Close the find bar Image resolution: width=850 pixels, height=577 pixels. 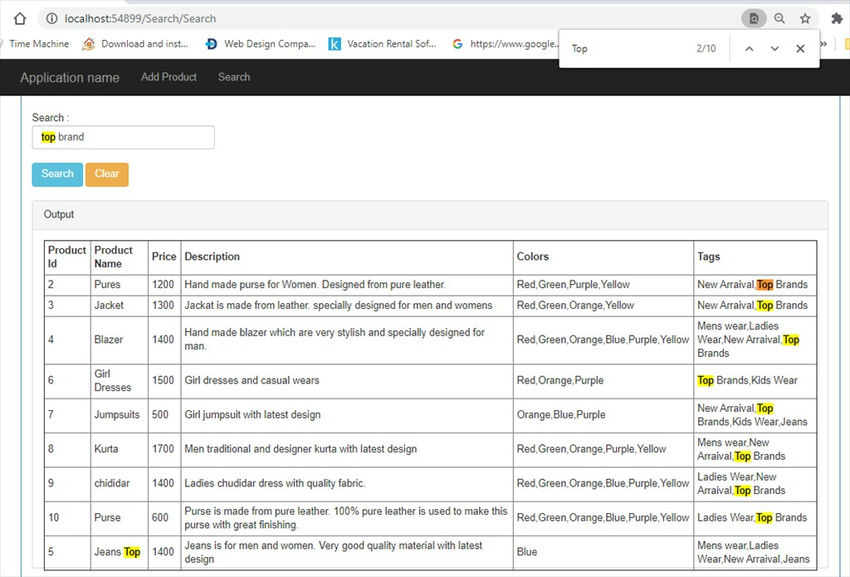click(x=800, y=48)
